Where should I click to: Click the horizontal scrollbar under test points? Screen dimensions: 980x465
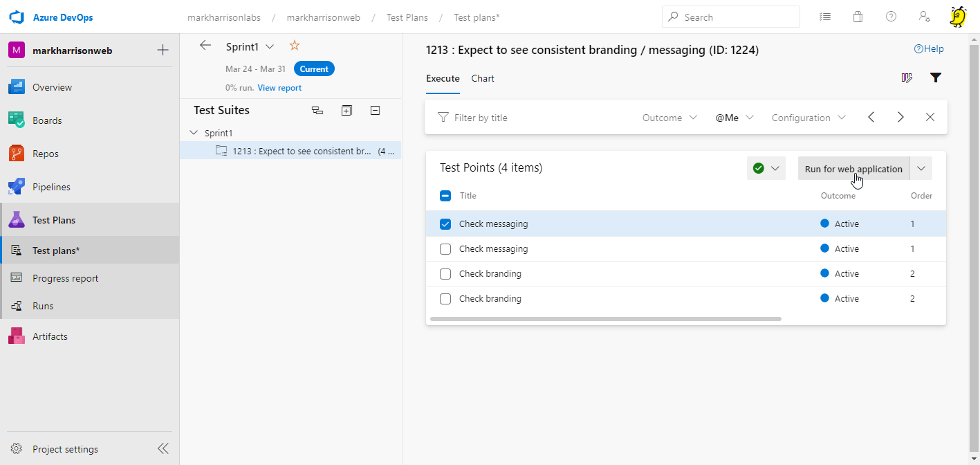tap(605, 319)
